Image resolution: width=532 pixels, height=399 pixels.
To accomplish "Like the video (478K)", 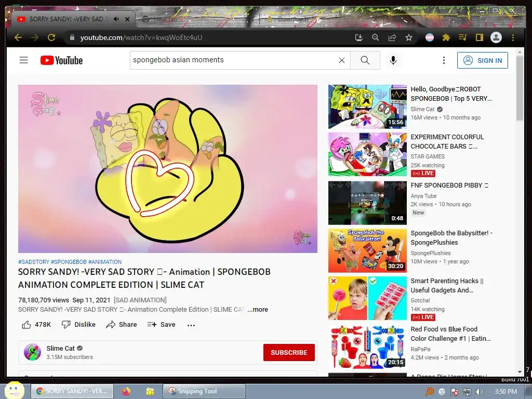I will click(x=36, y=325).
